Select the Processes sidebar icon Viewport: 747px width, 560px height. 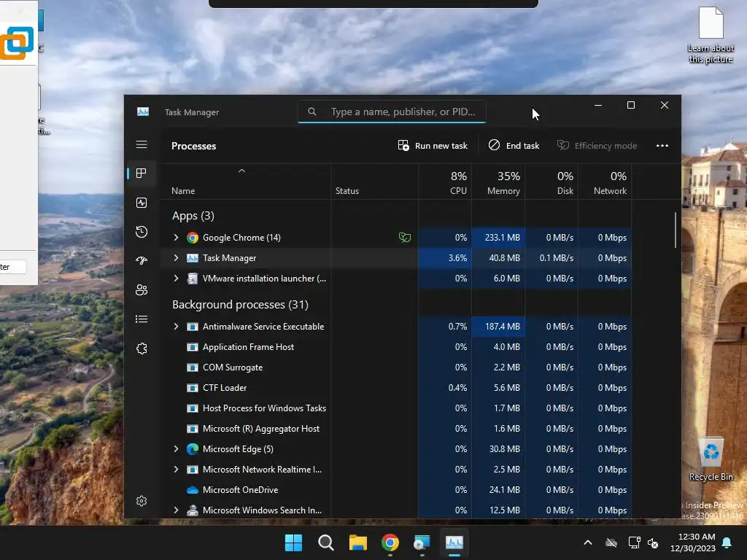click(x=142, y=174)
